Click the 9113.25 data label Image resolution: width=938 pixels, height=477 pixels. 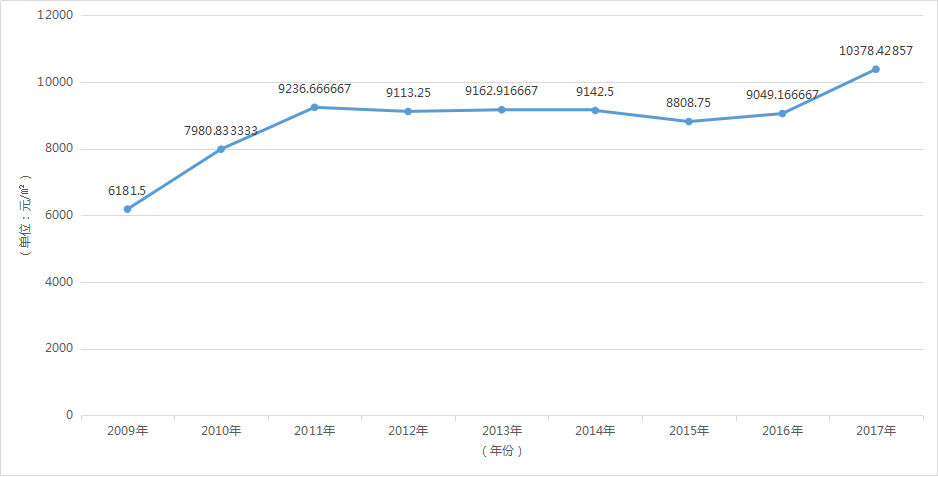point(408,92)
